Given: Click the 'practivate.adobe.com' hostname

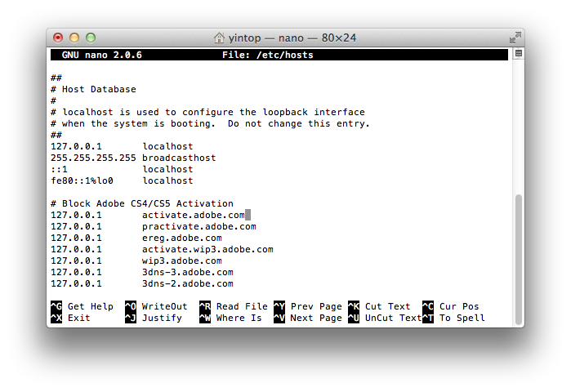Looking at the screenshot, I should tap(199, 226).
